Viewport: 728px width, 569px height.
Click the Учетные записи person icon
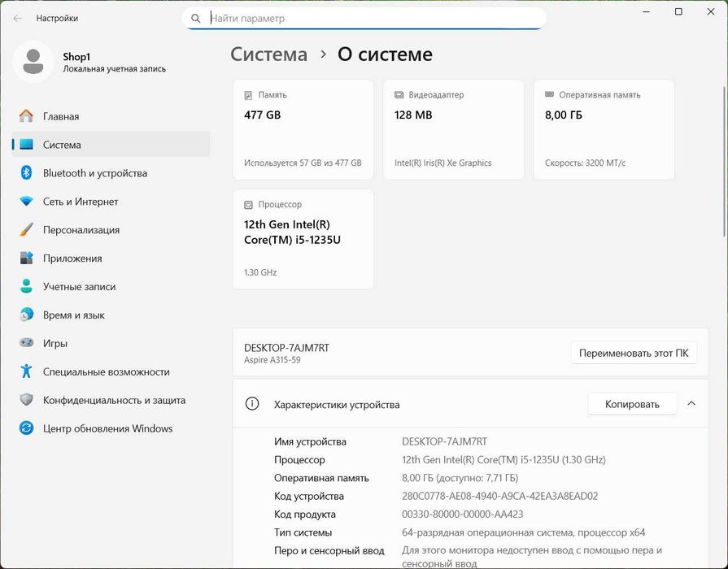tap(27, 286)
